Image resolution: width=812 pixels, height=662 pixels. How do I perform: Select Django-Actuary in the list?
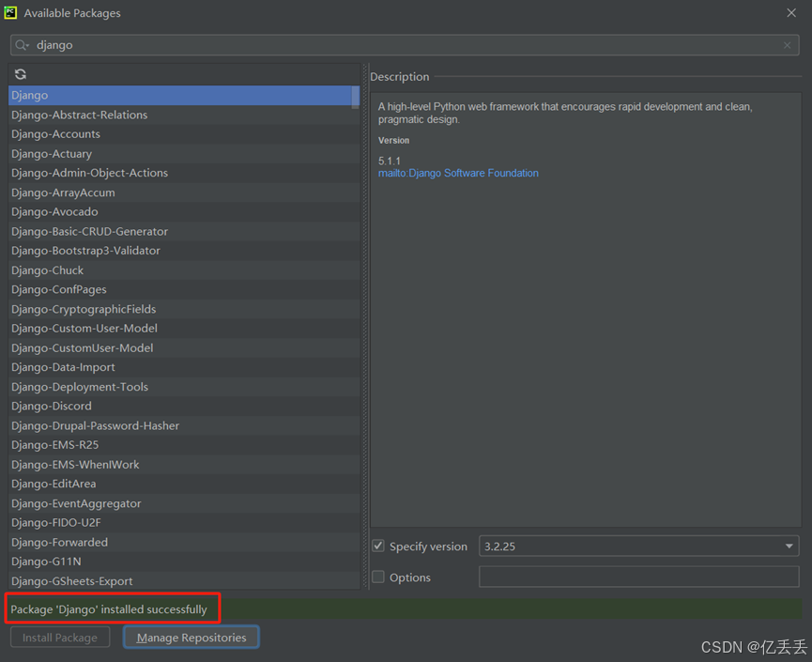click(x=184, y=154)
